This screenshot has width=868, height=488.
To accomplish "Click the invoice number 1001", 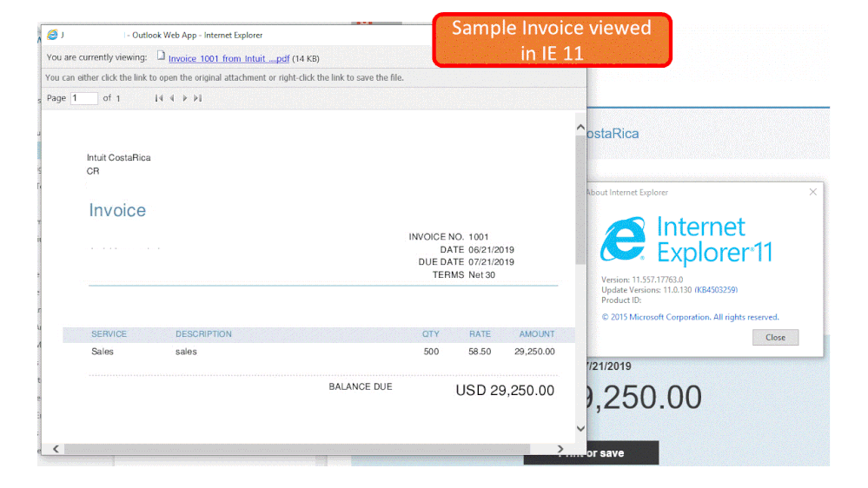I will (x=478, y=237).
